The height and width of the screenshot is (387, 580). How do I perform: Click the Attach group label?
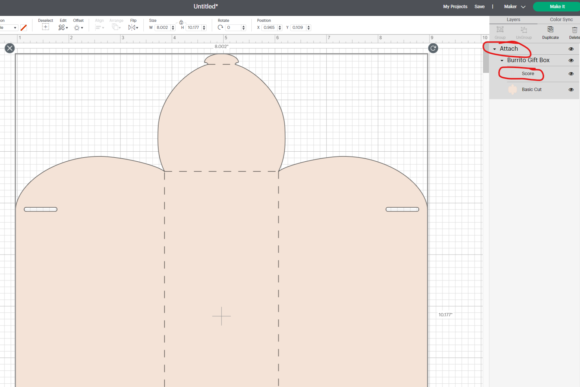[509, 48]
